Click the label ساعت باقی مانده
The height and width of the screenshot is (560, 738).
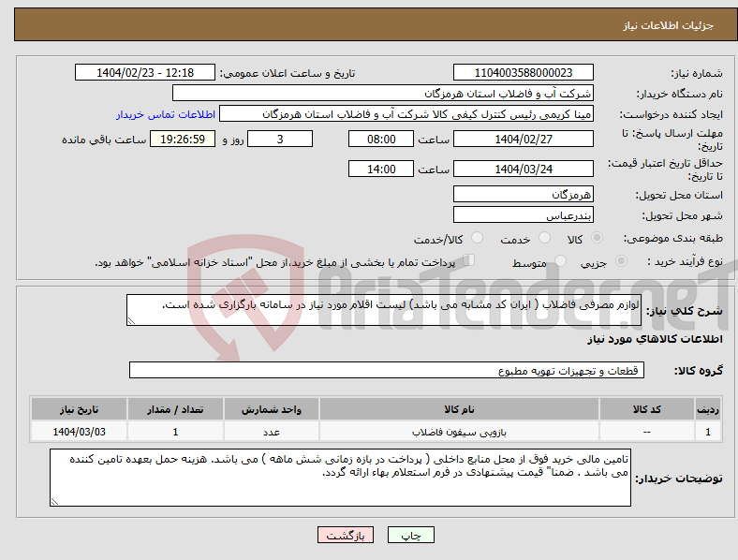104,140
